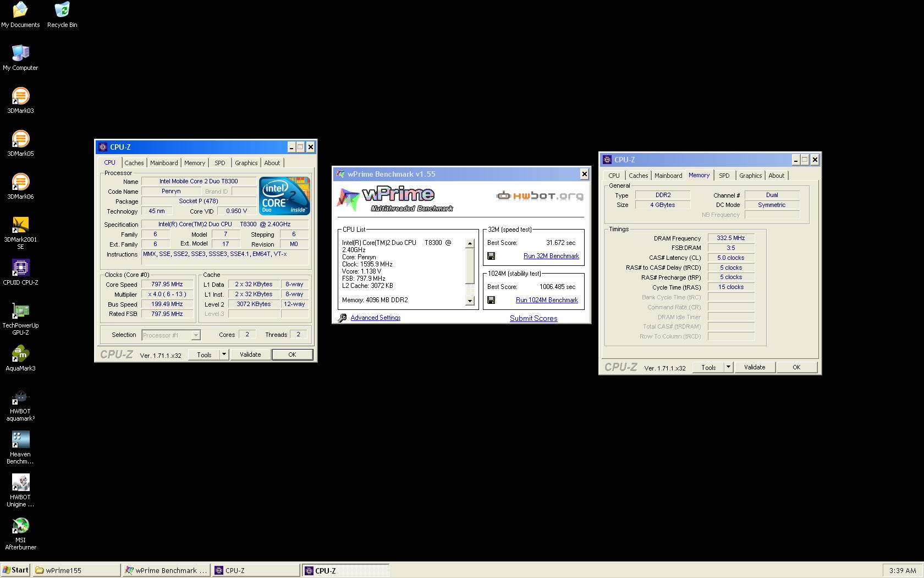Screen dimensions: 924x578
Task: Click Run 1024M Benchmark link
Action: 547,300
